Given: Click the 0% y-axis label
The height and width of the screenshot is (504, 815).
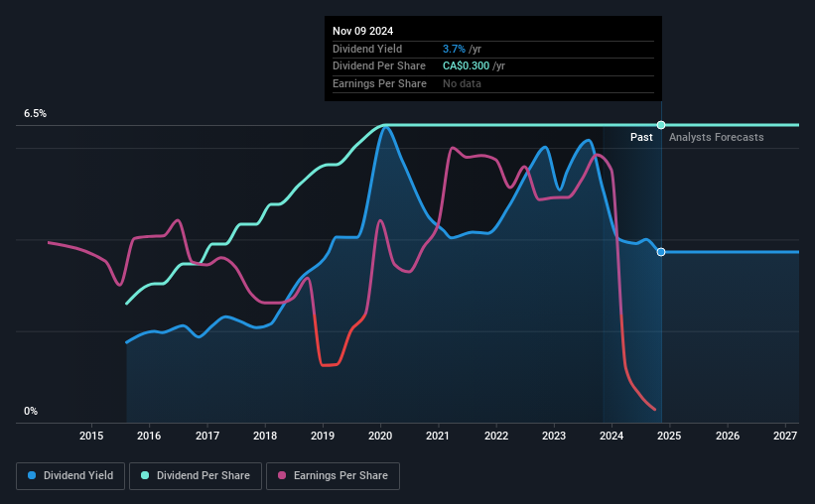Looking at the screenshot, I should click(31, 411).
